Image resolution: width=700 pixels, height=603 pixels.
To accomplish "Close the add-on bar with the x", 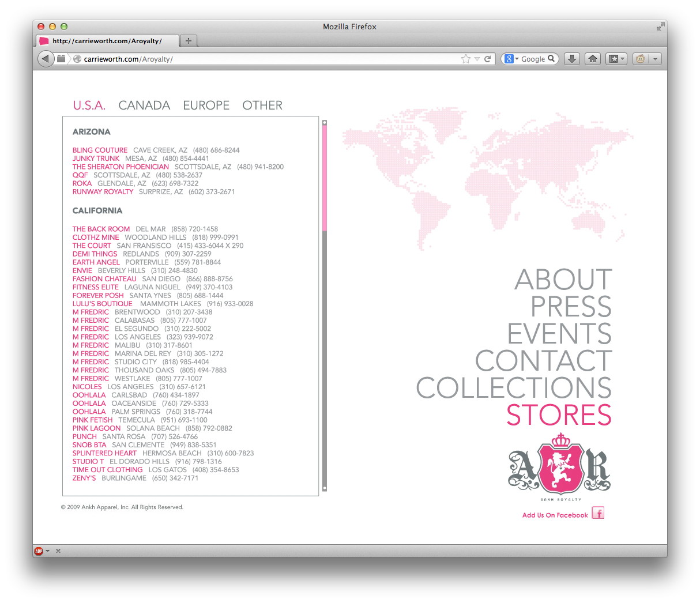I will pos(58,551).
